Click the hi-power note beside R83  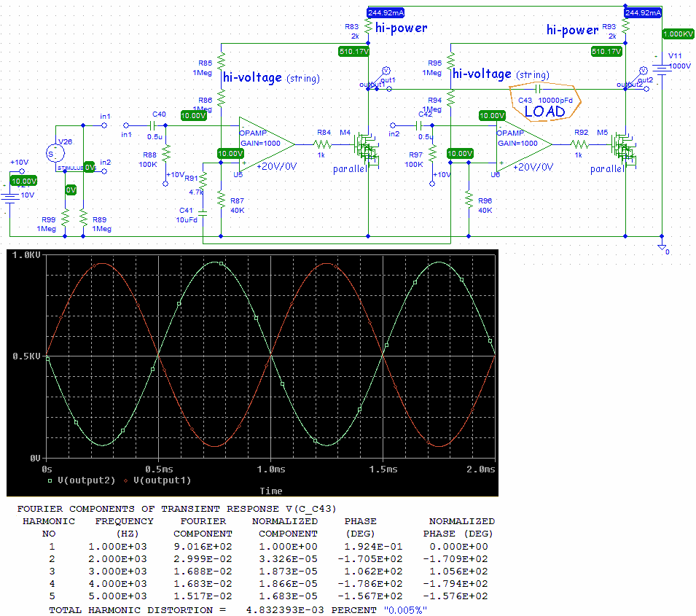coord(402,28)
